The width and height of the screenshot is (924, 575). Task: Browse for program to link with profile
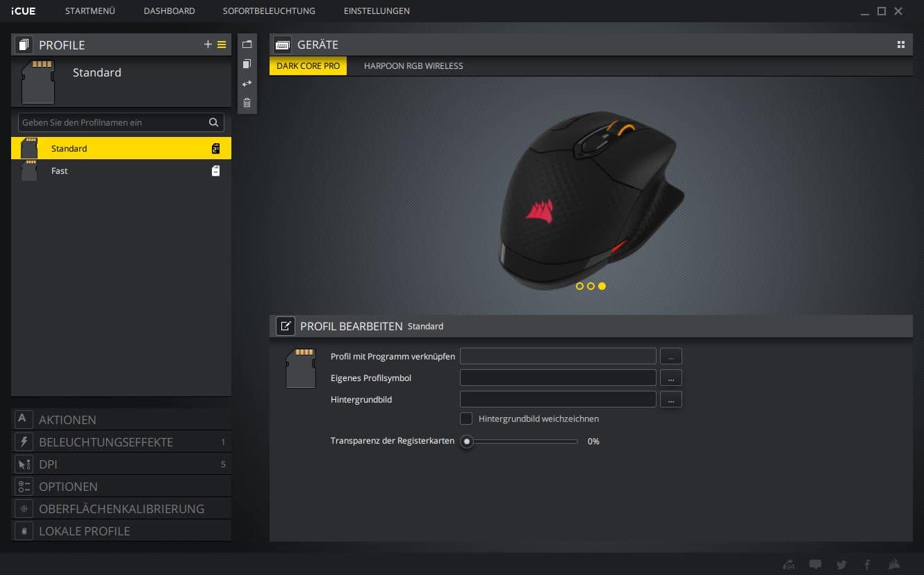(x=670, y=357)
